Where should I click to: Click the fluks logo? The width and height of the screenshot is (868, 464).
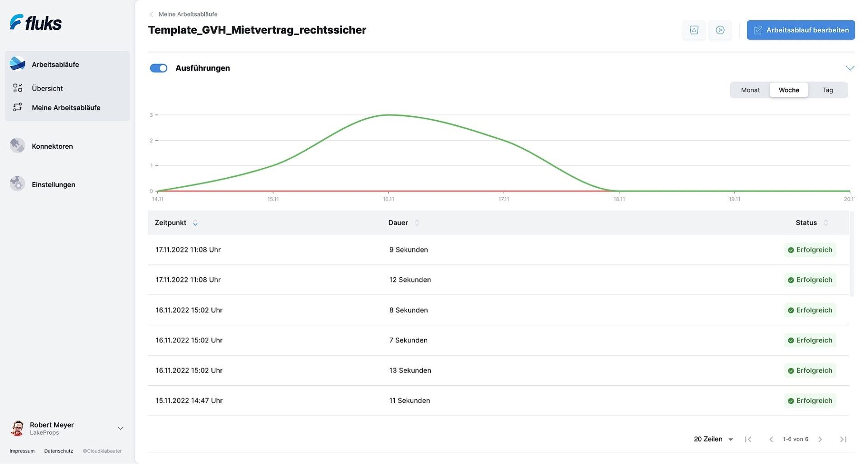point(36,23)
